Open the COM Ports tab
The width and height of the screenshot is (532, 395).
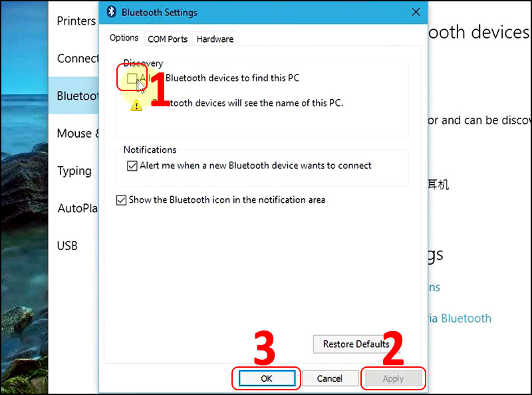(168, 39)
